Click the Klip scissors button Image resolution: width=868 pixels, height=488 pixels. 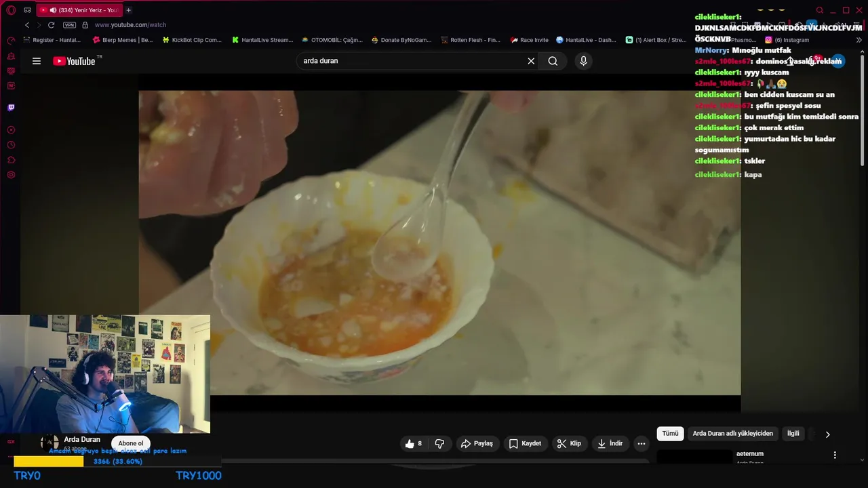(569, 444)
